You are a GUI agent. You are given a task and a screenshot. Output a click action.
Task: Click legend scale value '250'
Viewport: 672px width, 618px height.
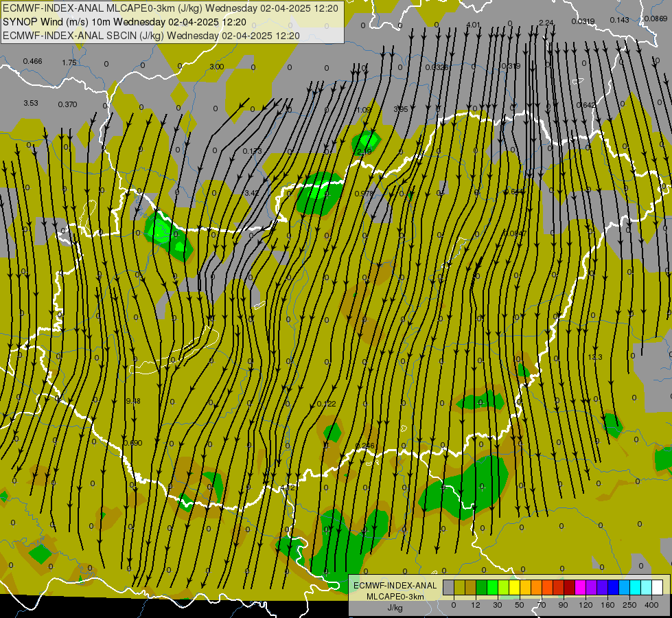point(629,606)
